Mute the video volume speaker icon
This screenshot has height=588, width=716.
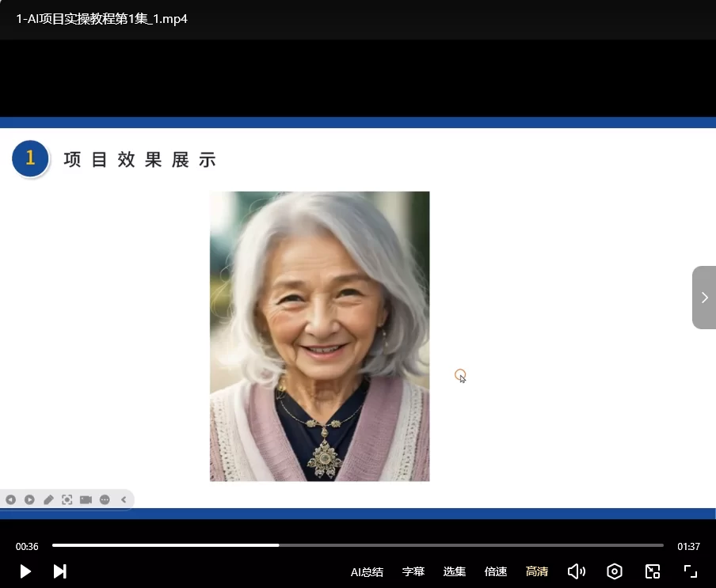coord(577,571)
